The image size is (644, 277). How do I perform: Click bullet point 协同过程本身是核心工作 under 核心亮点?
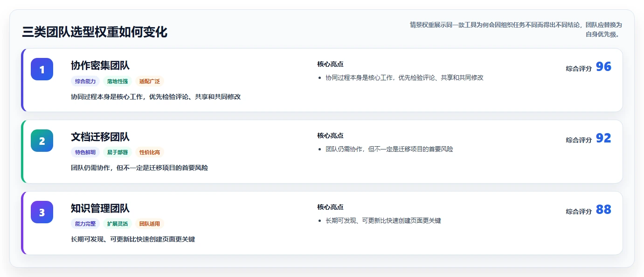[404, 78]
